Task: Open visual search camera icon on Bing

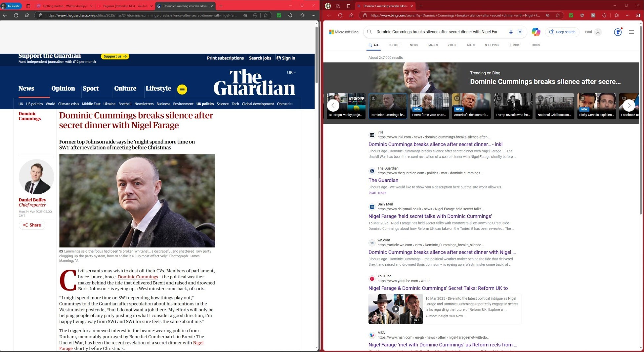Action: tap(520, 32)
